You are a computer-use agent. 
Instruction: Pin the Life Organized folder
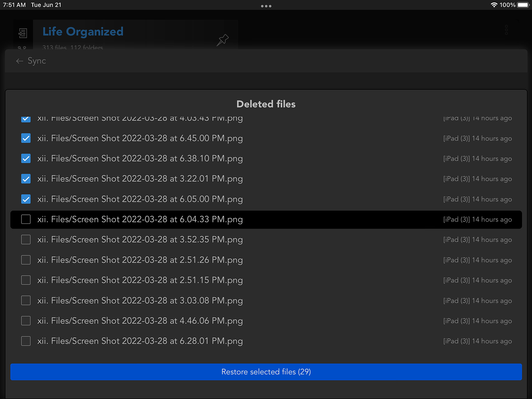coord(222,40)
